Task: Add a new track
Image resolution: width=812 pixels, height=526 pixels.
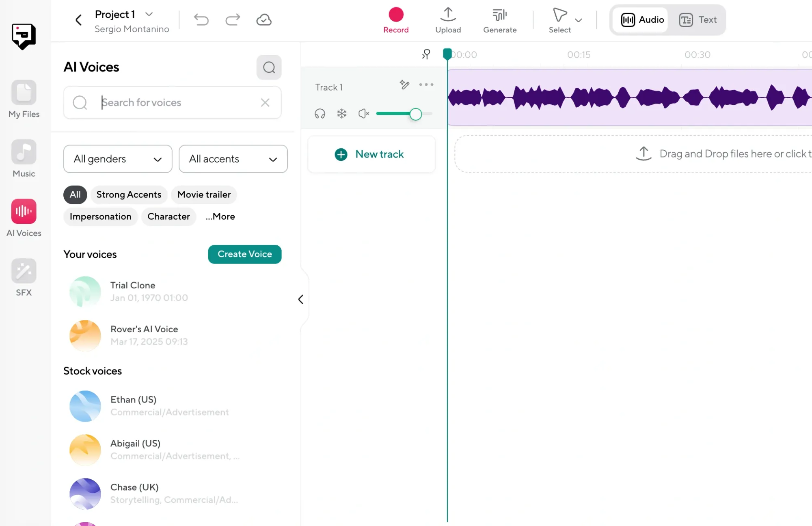Action: (371, 154)
